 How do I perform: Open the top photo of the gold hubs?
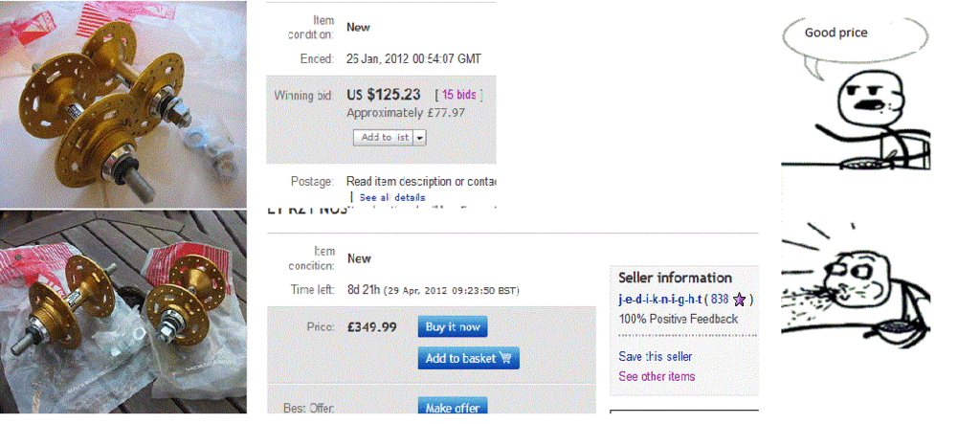(x=123, y=104)
